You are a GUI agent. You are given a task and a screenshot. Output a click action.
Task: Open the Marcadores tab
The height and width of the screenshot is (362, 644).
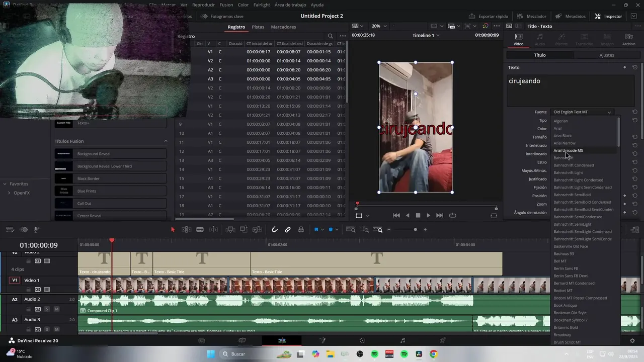click(x=283, y=27)
